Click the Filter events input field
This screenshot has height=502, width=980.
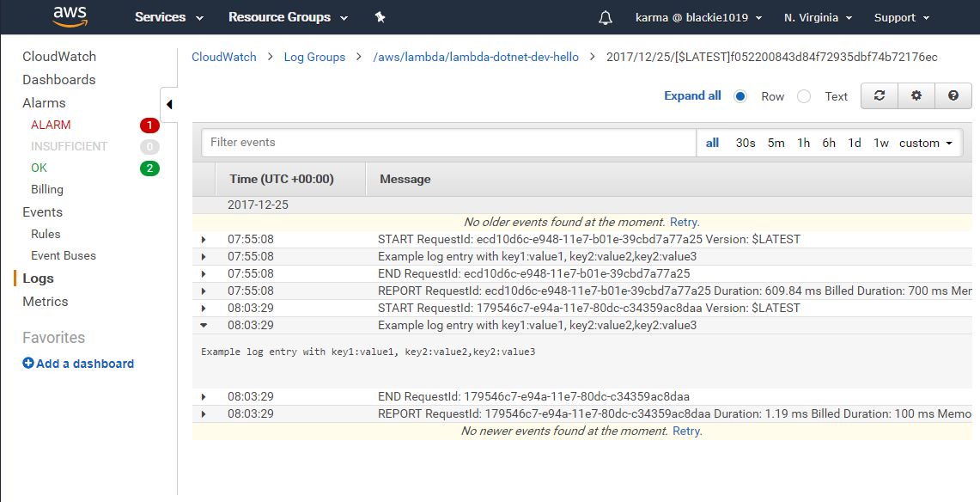click(x=448, y=143)
